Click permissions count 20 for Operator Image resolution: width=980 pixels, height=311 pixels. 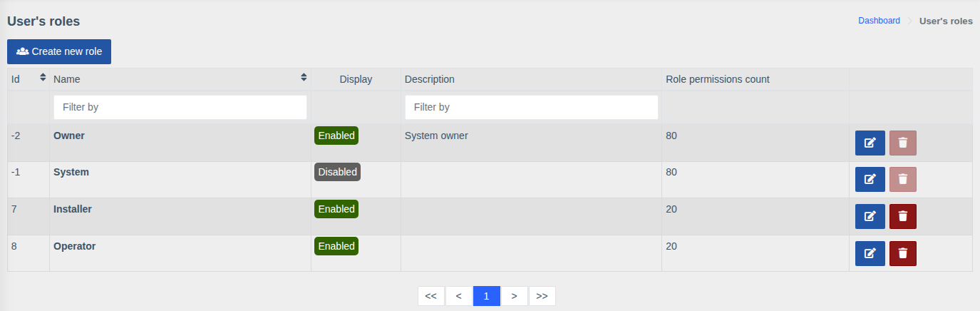[x=671, y=246]
